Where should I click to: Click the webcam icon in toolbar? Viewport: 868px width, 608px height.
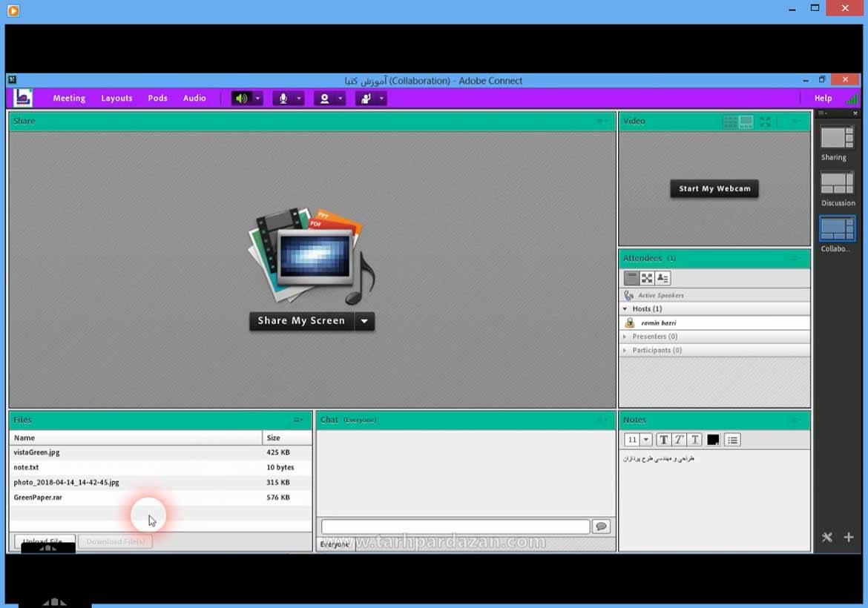tap(324, 99)
